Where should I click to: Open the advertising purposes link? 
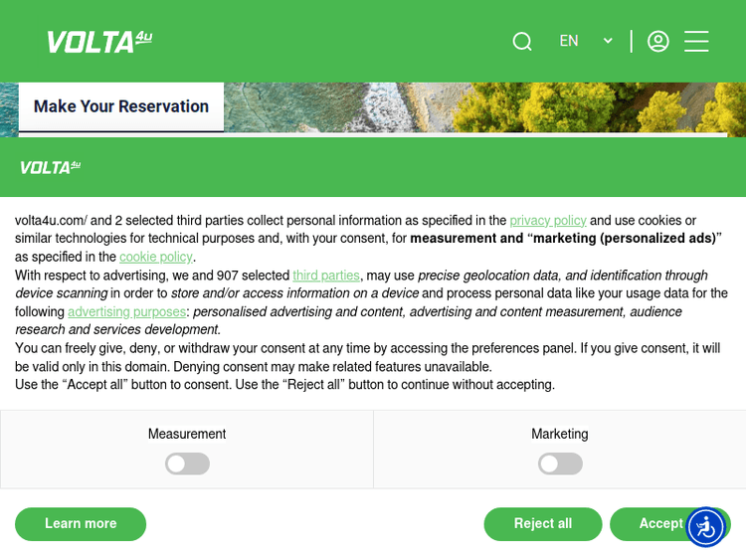tap(126, 312)
